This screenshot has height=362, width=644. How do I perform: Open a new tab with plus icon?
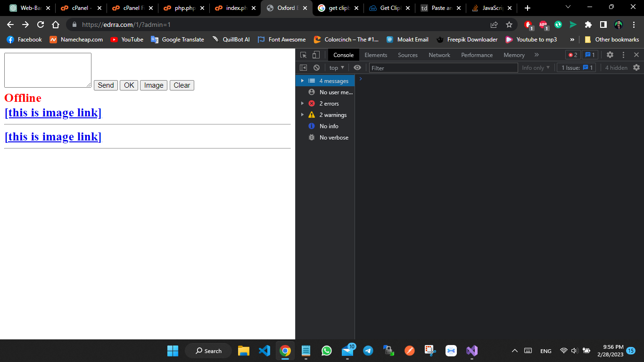(528, 8)
